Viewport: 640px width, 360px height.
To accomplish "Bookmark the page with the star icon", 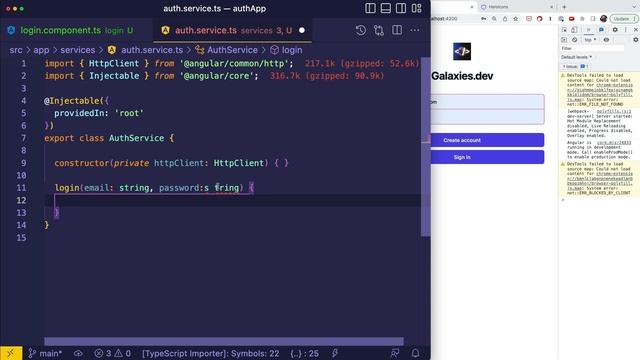I will [516, 19].
